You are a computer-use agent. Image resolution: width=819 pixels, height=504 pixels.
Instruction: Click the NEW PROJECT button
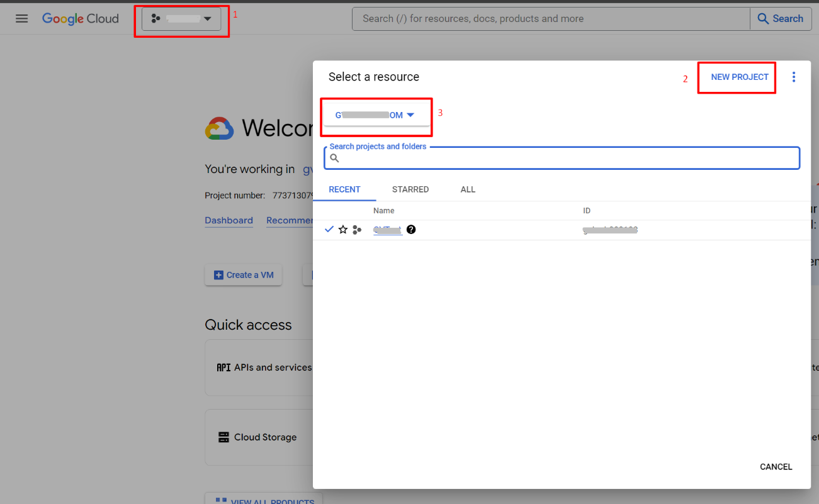(740, 77)
